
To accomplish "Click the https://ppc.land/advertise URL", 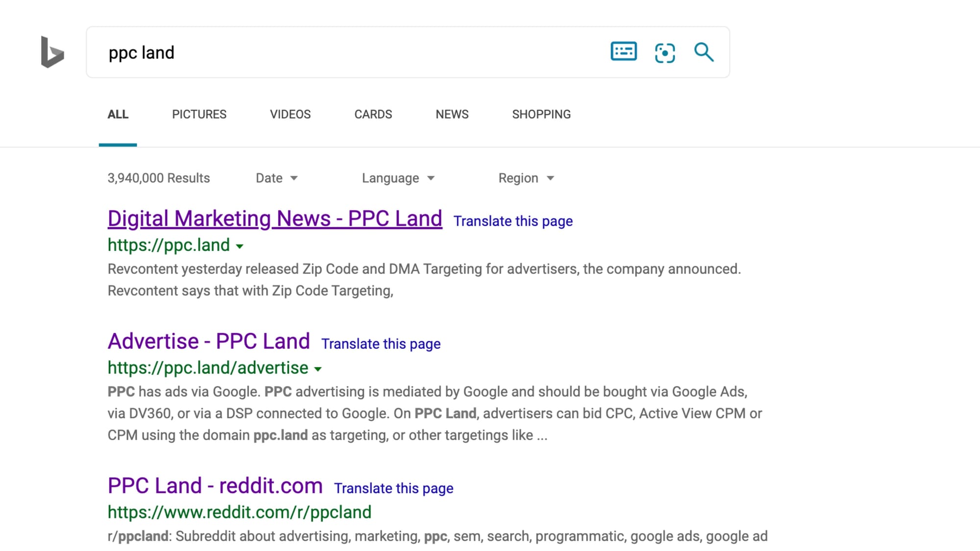I will [x=208, y=368].
